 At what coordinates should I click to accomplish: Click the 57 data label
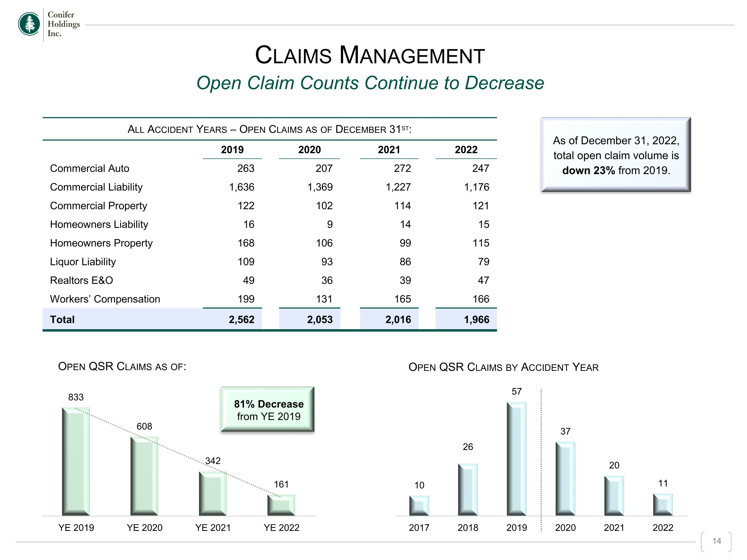point(516,392)
